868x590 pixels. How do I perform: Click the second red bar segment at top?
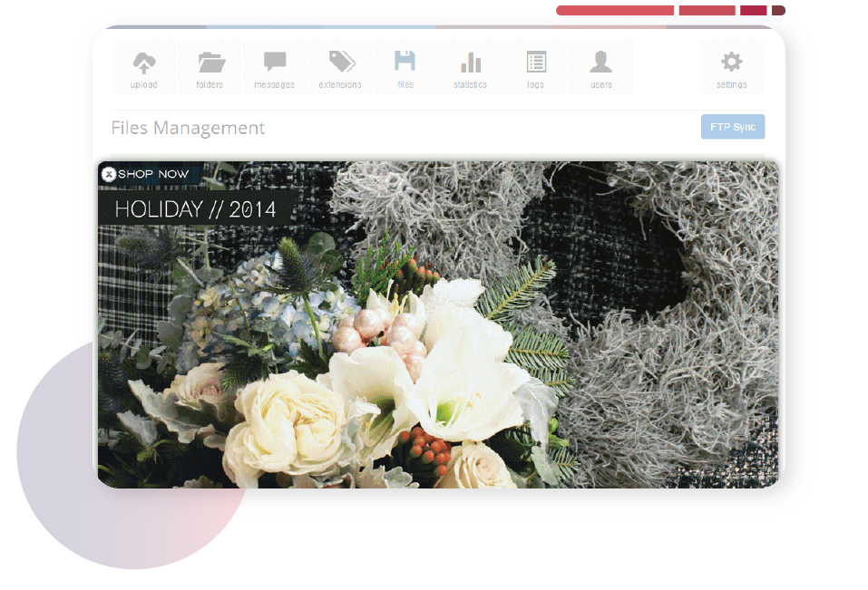coord(707,11)
